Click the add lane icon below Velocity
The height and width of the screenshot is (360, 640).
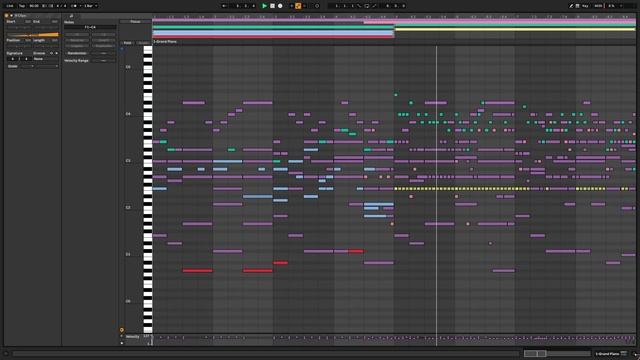pos(122,343)
